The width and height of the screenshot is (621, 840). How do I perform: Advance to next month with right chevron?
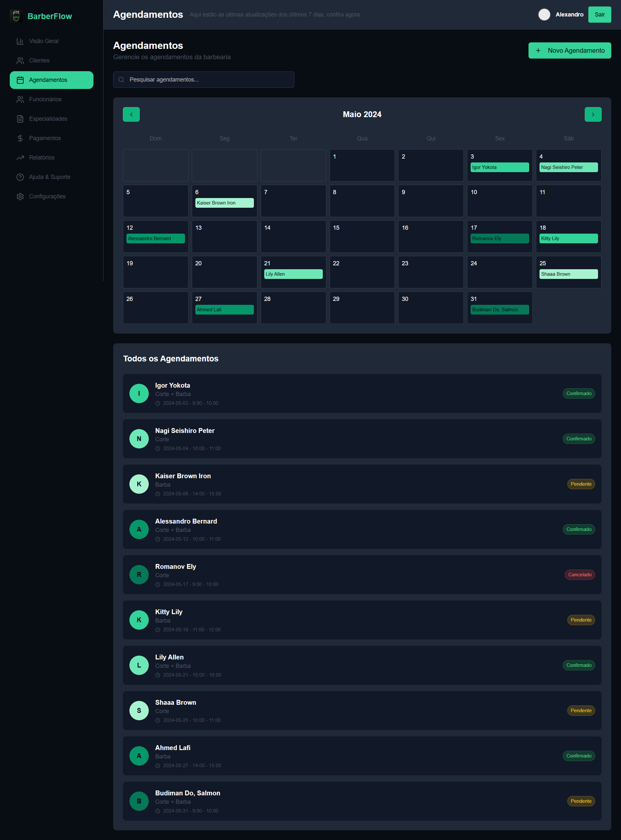pyautogui.click(x=593, y=114)
